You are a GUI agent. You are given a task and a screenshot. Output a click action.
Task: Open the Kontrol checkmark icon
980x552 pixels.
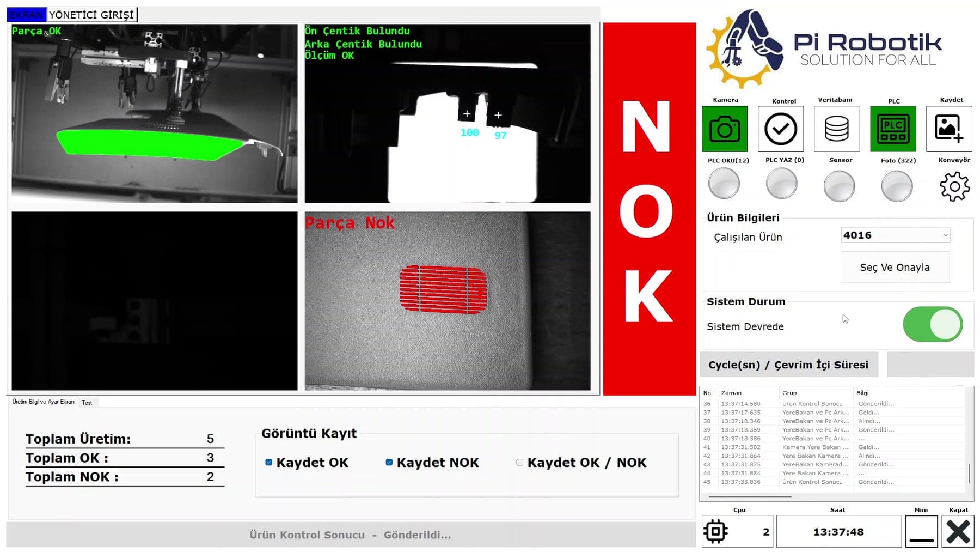[781, 129]
